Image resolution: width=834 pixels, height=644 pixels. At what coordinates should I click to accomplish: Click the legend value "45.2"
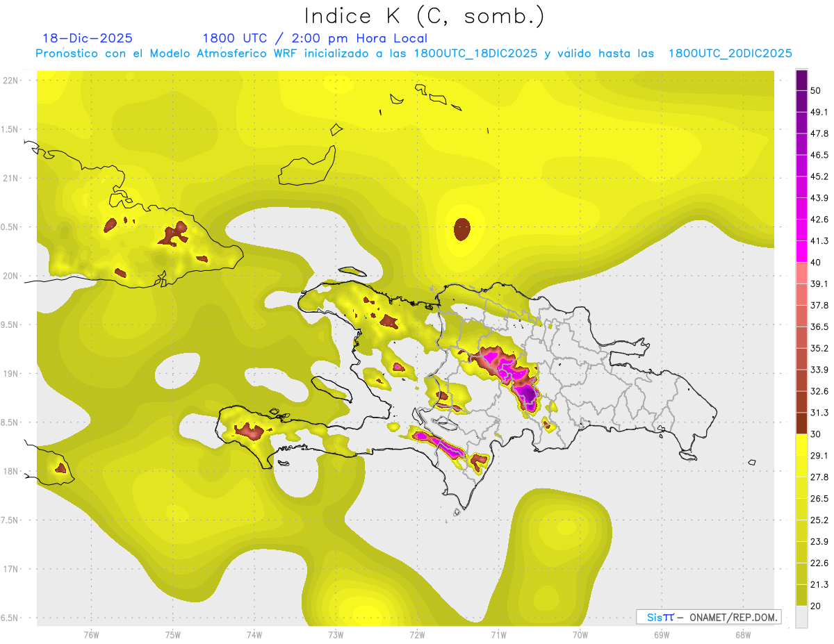click(x=819, y=176)
